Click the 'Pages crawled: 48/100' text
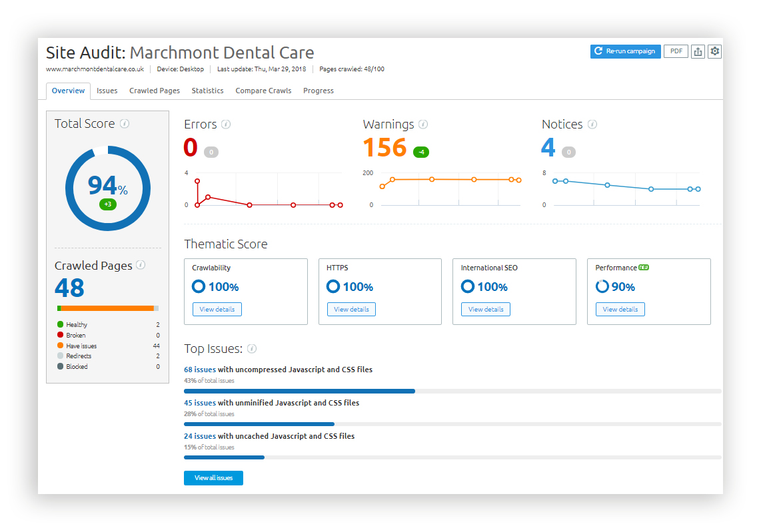The height and width of the screenshot is (532, 761). 352,69
